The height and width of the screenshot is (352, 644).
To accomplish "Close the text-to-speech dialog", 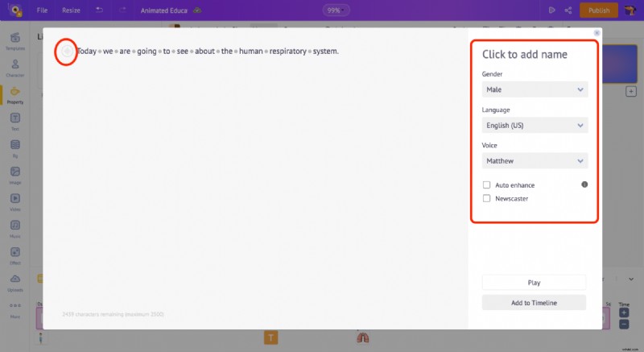I will pyautogui.click(x=597, y=33).
